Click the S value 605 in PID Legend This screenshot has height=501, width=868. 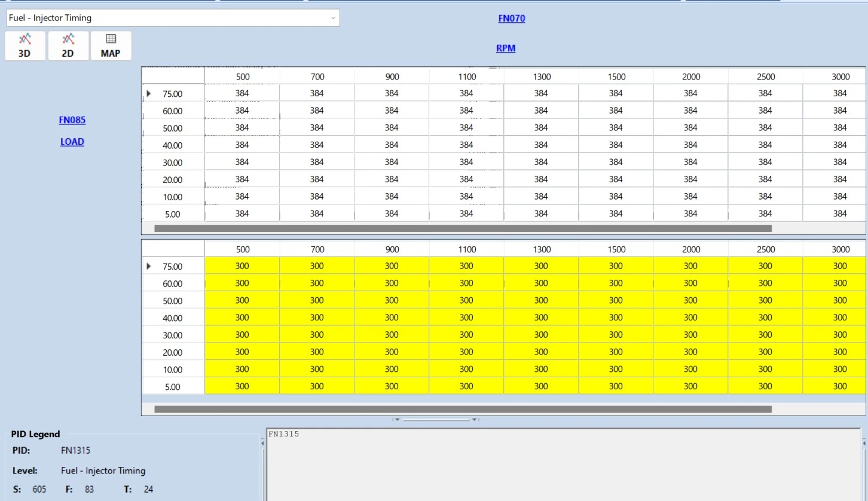[39, 490]
